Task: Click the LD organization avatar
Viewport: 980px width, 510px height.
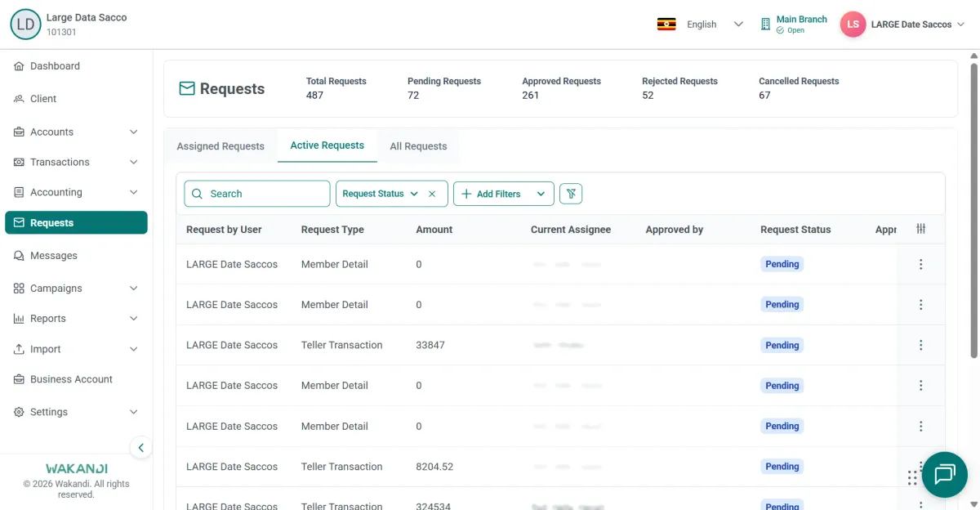Action: [25, 25]
